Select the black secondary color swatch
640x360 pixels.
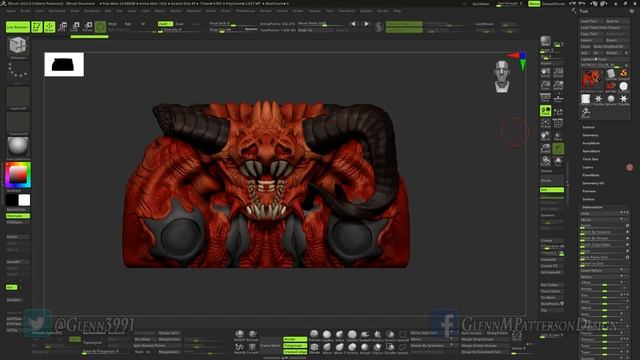(12, 200)
